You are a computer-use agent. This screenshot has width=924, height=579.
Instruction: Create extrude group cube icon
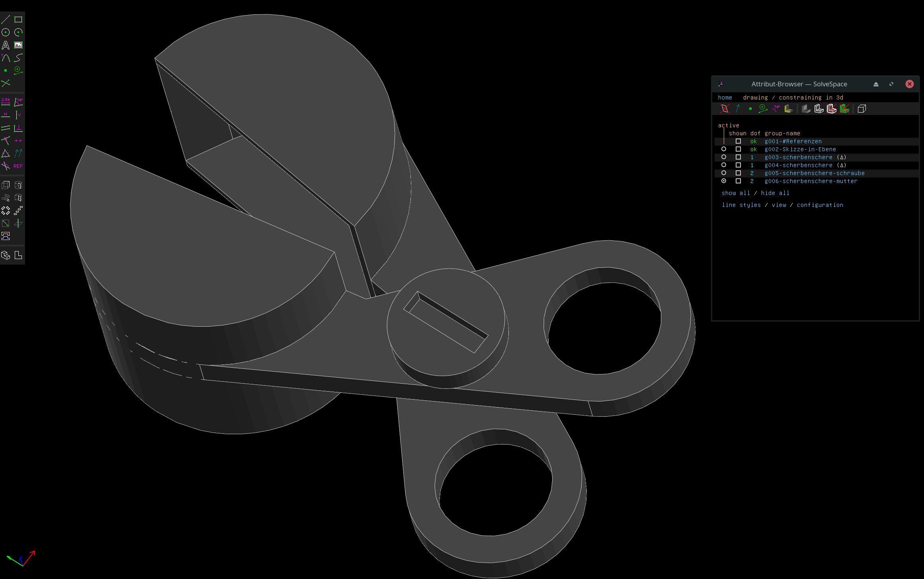click(x=6, y=185)
